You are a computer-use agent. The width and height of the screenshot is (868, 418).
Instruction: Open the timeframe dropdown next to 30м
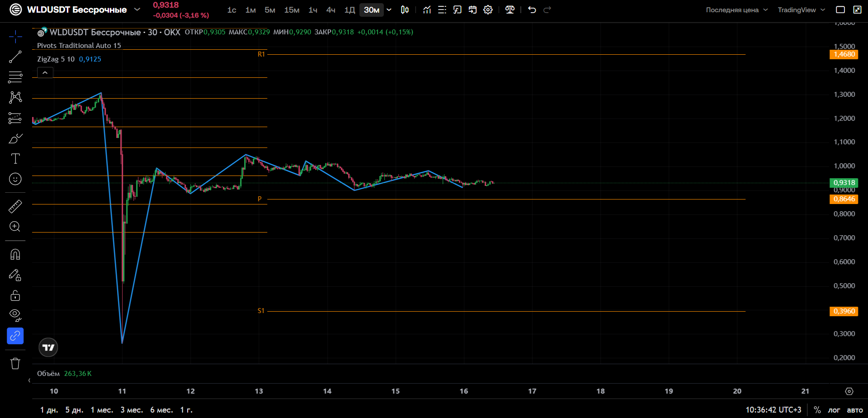click(x=389, y=10)
